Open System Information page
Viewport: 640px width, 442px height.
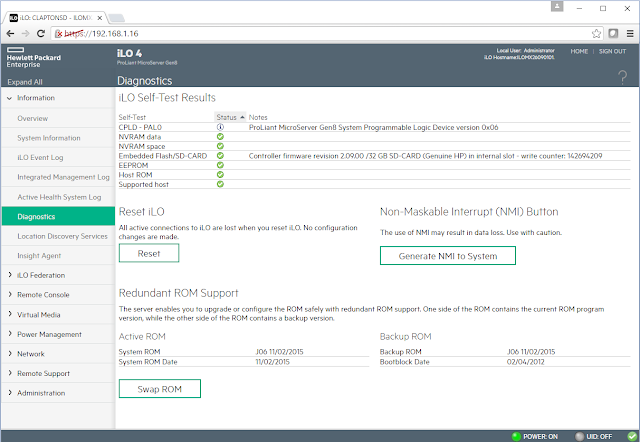point(49,138)
